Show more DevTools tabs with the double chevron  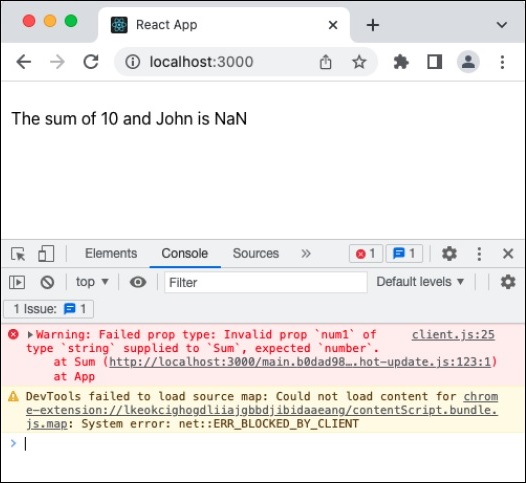coord(306,254)
